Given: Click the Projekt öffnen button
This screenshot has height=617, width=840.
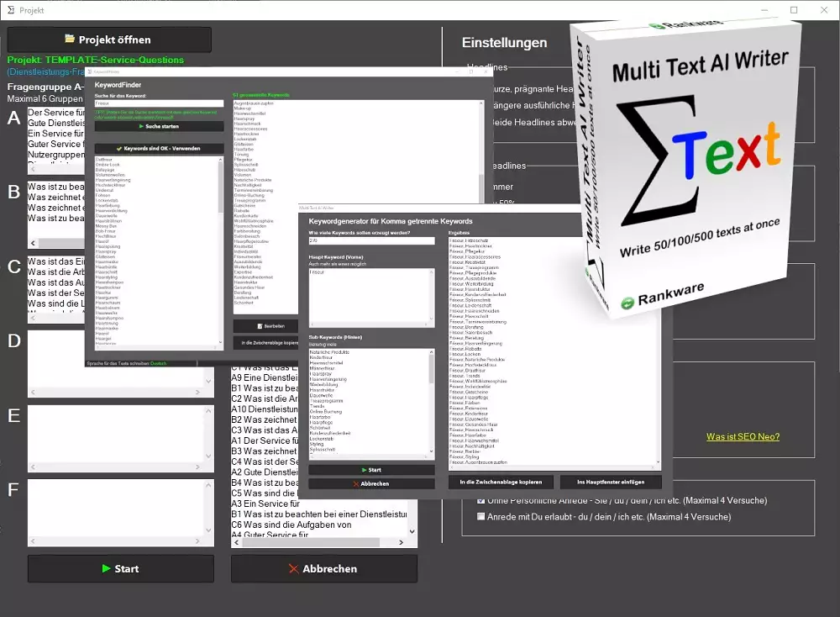Looking at the screenshot, I should click(109, 40).
